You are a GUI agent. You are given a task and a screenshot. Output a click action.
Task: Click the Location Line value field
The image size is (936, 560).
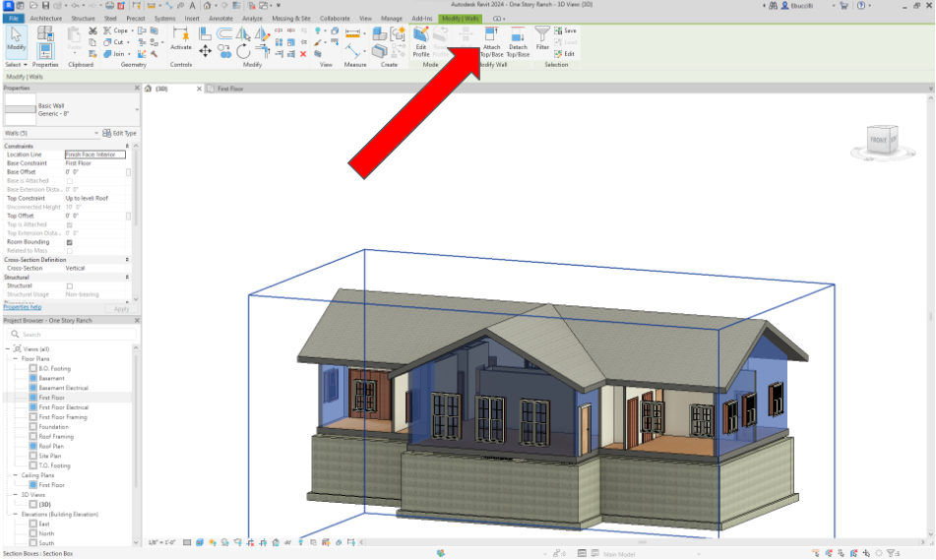[x=94, y=155]
